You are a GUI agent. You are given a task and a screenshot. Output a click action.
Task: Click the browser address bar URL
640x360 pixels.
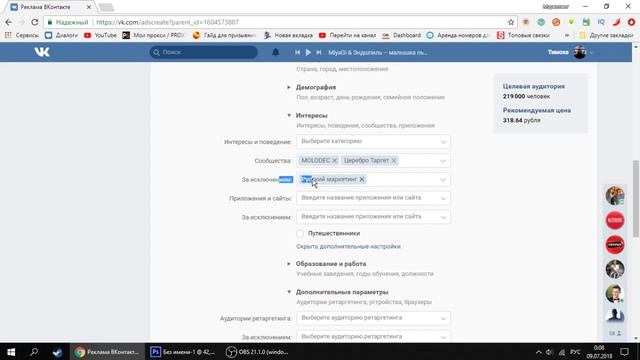point(167,22)
